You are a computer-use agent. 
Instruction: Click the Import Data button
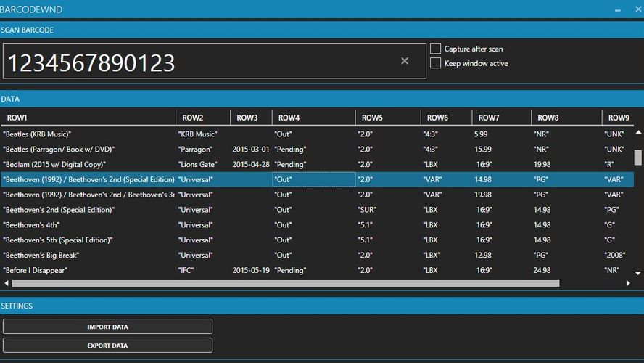pos(107,327)
